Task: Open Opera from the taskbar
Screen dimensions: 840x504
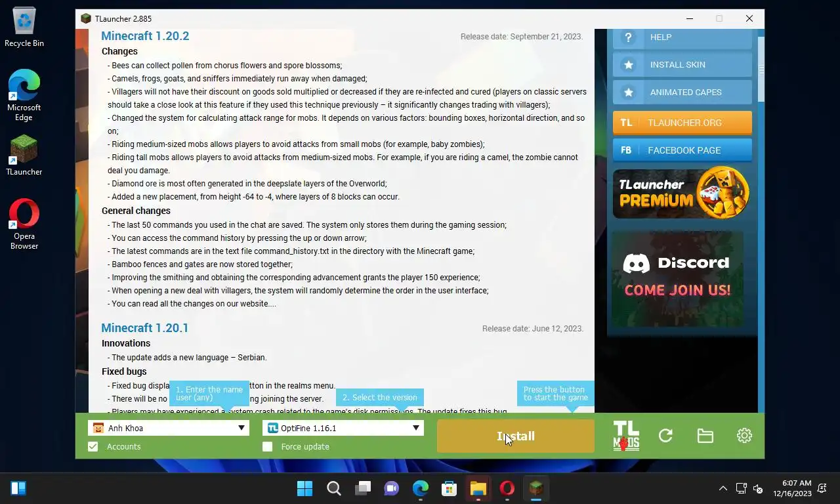Action: point(507,488)
